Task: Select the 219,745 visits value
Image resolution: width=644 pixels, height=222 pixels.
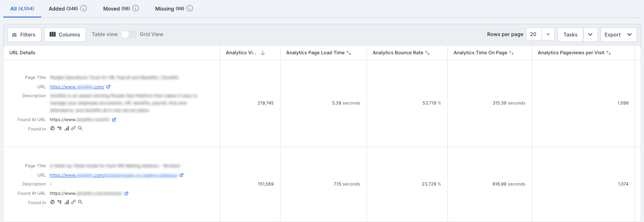Action: 265,103
